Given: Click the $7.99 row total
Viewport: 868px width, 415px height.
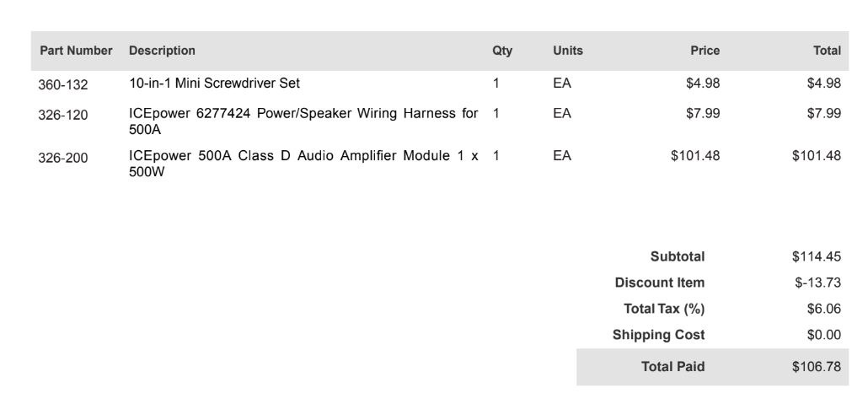Looking at the screenshot, I should coord(823,113).
